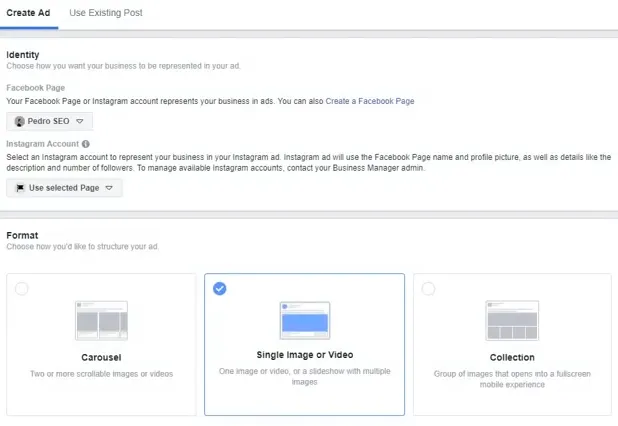Click the Facebook Page label
Image resolution: width=618 pixels, height=426 pixels.
35,88
